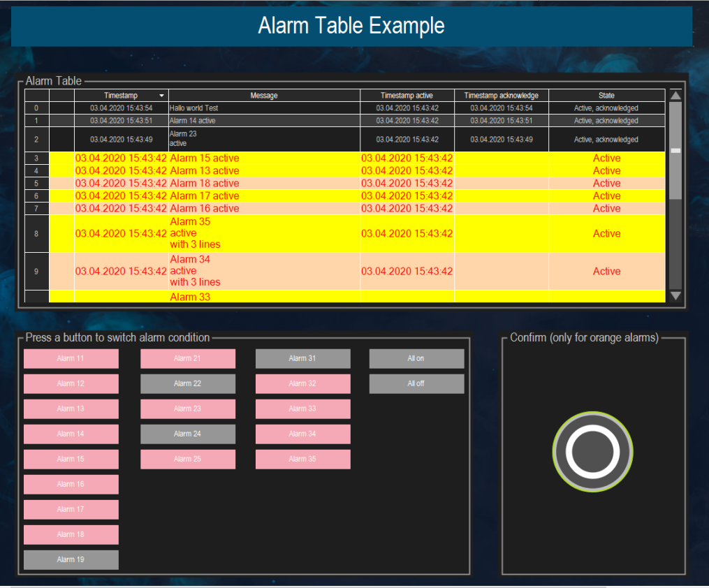Click the Message column header
Image resolution: width=709 pixels, height=588 pixels.
pyautogui.click(x=263, y=96)
